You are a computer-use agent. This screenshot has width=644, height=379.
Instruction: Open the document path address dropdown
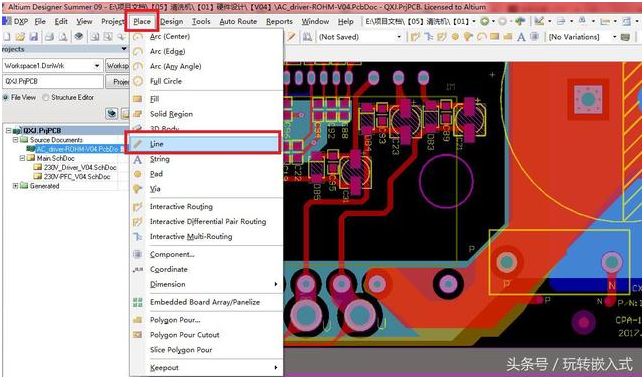[474, 21]
